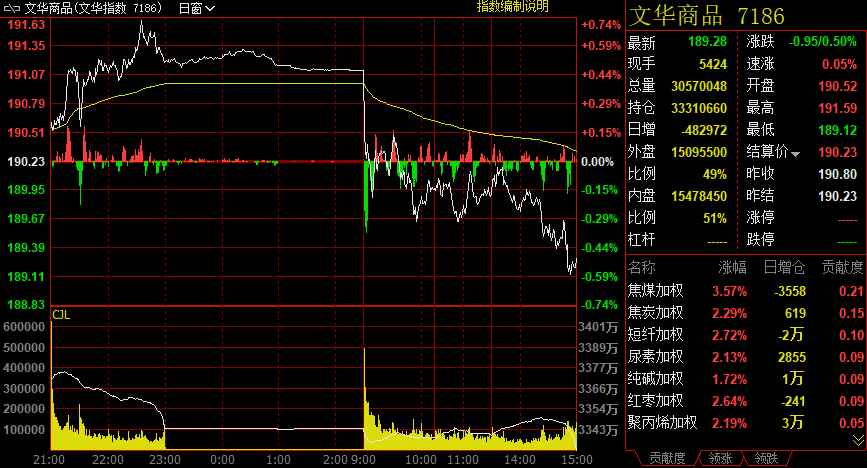This screenshot has height=468, width=867.
Task: Click the 文华商品 7186 panel title
Action: tap(705, 15)
